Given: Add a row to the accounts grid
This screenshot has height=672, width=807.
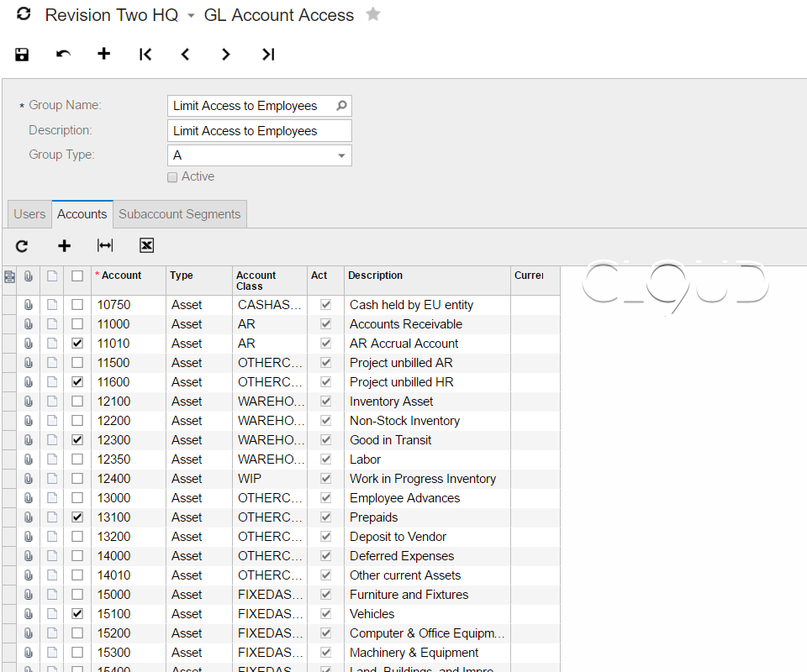Looking at the screenshot, I should 65,246.
